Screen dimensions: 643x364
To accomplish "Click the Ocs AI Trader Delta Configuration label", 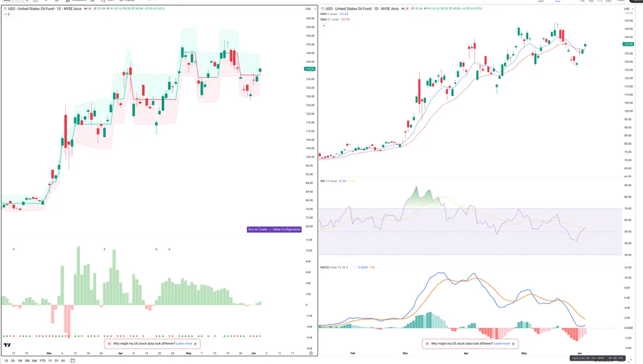I will click(x=274, y=229).
